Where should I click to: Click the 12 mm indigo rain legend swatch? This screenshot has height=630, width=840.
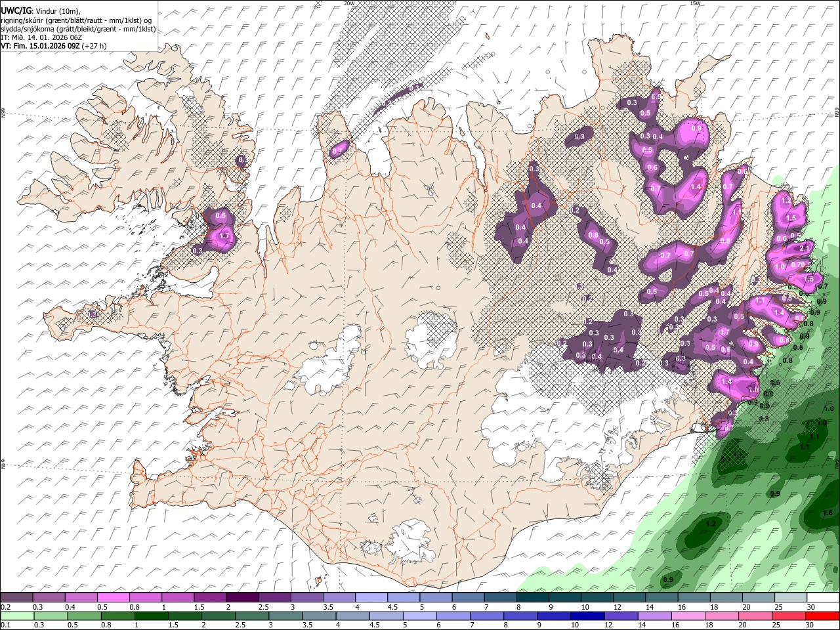[x=621, y=616]
